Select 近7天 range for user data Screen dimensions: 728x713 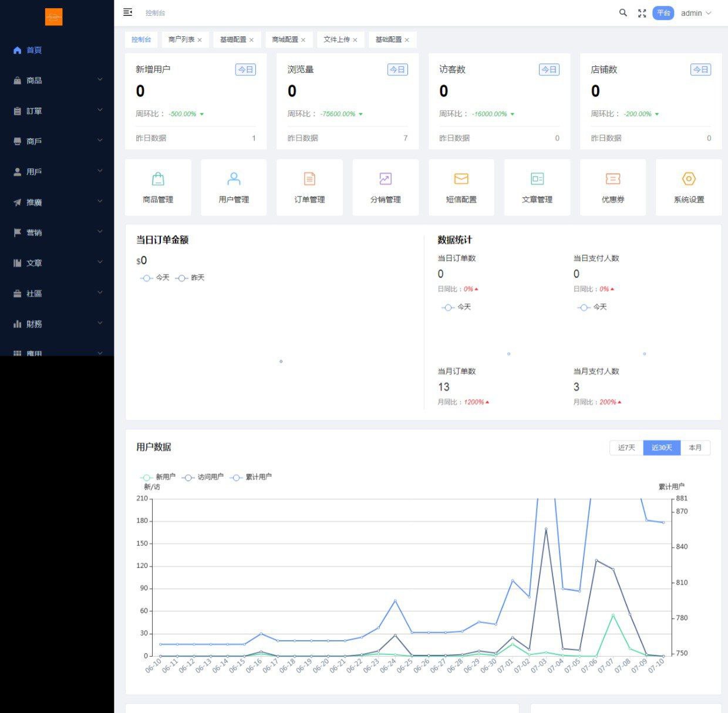[626, 448]
